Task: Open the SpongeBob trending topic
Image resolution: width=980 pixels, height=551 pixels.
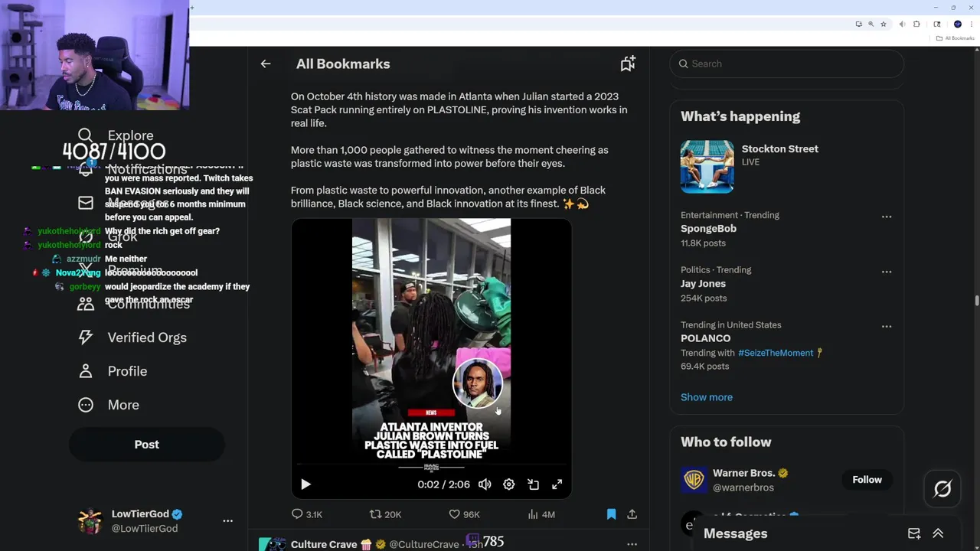Action: (708, 229)
